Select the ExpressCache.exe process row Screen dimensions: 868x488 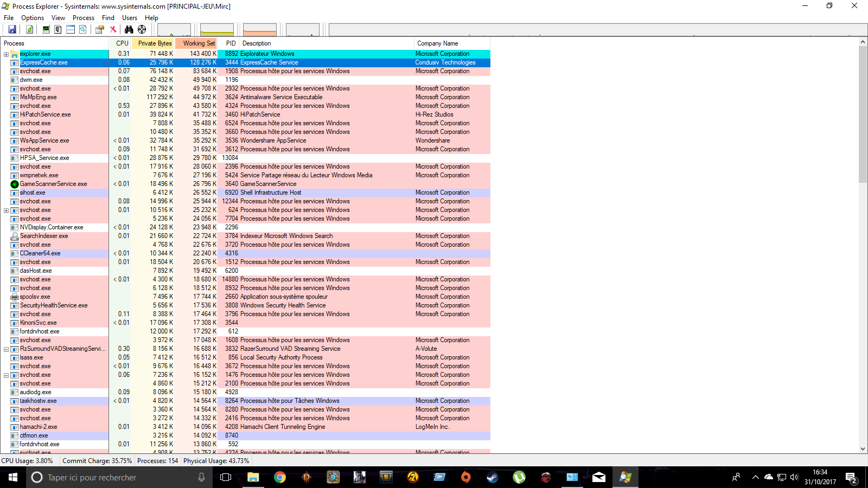pyautogui.click(x=245, y=62)
